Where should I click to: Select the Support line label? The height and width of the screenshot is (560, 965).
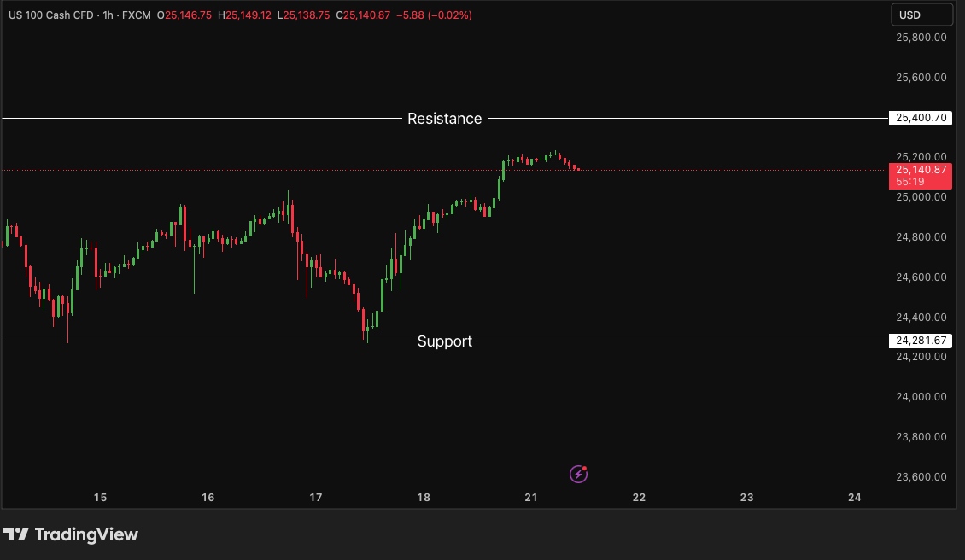[444, 341]
